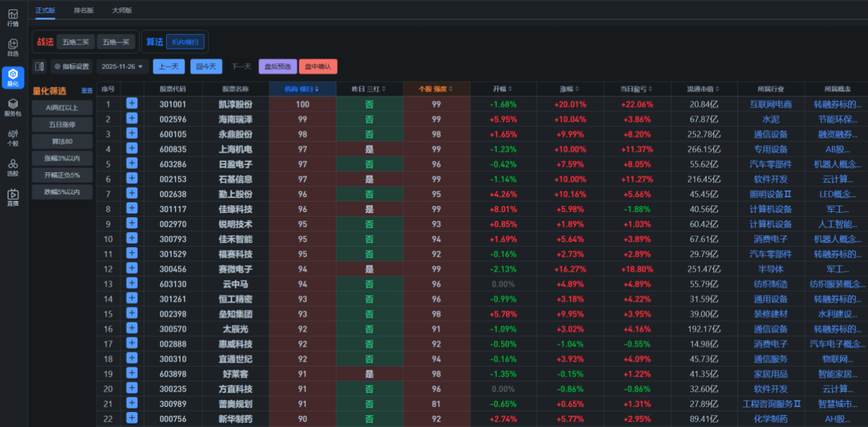Toggle the AI两红以上 filter
Viewport: 868px width, 427px height.
[62, 107]
